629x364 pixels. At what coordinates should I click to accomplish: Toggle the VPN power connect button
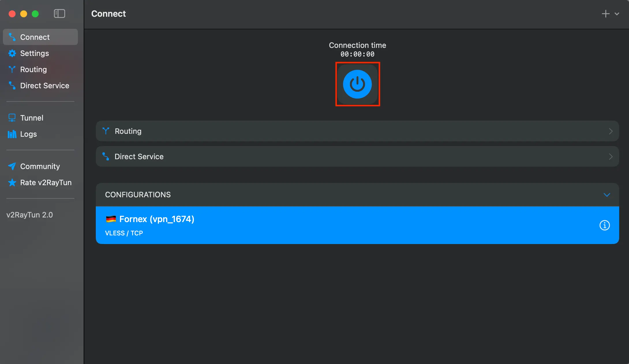tap(357, 84)
